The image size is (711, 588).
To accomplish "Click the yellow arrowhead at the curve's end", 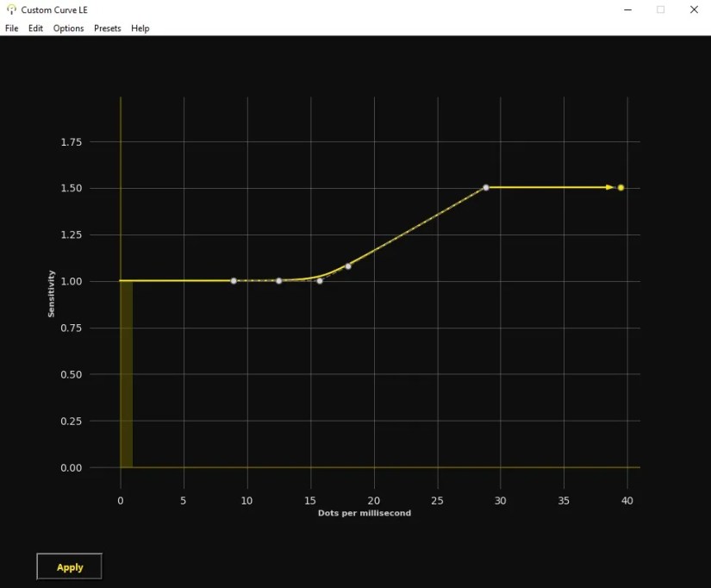I will tap(608, 186).
